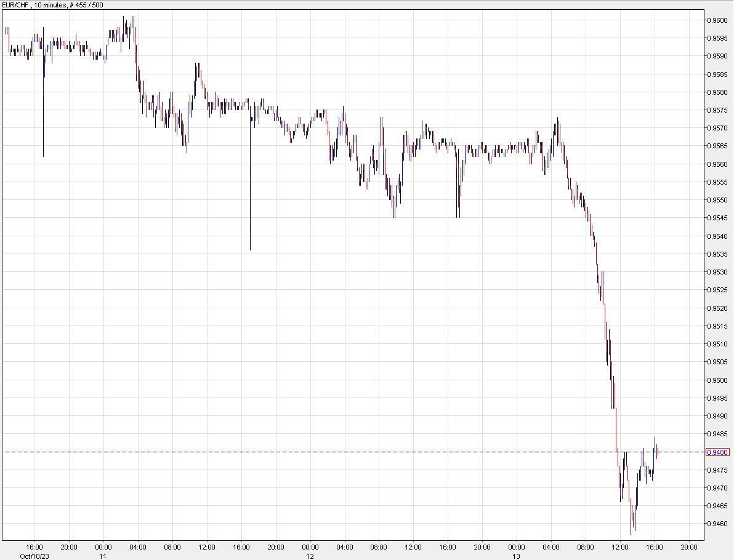Click the 0.9470 price axis label
The width and height of the screenshot is (734, 560).
[x=717, y=488]
